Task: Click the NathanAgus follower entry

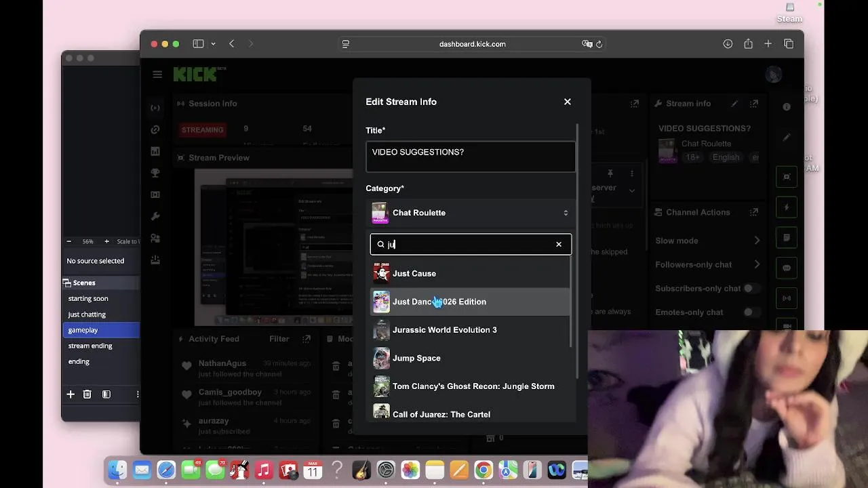Action: 247,368
